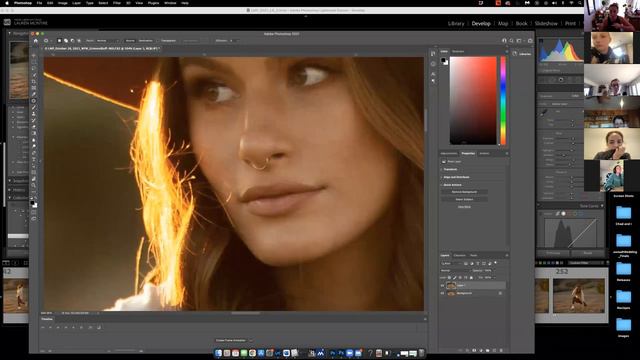This screenshot has width=640, height=360.
Task: Click Lock Image Pixels brush icon
Action: tap(455, 278)
